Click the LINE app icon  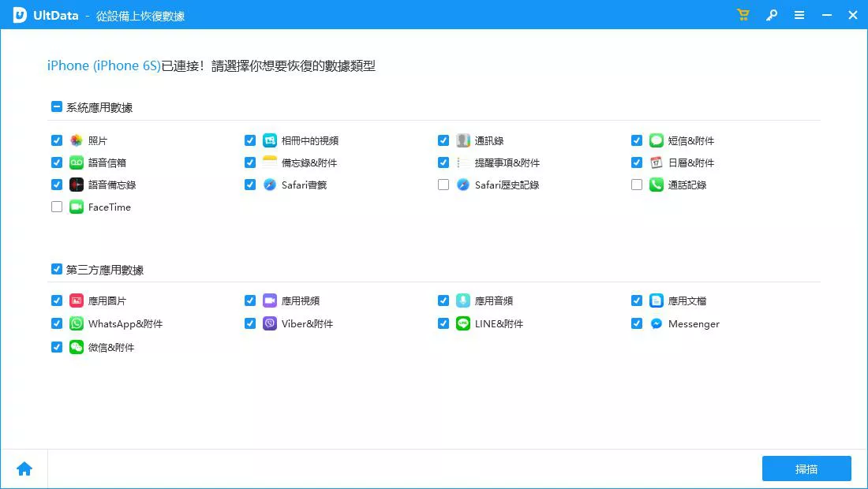click(x=462, y=323)
